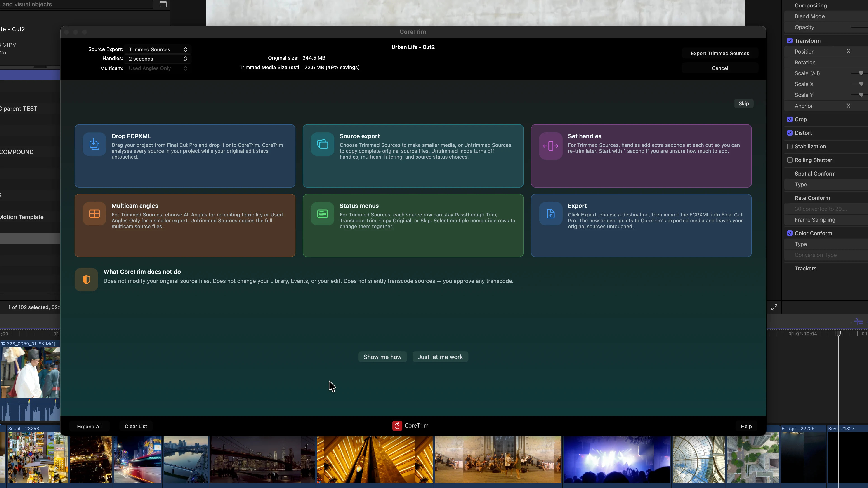Click the Rotation row in inspector

coord(826,63)
